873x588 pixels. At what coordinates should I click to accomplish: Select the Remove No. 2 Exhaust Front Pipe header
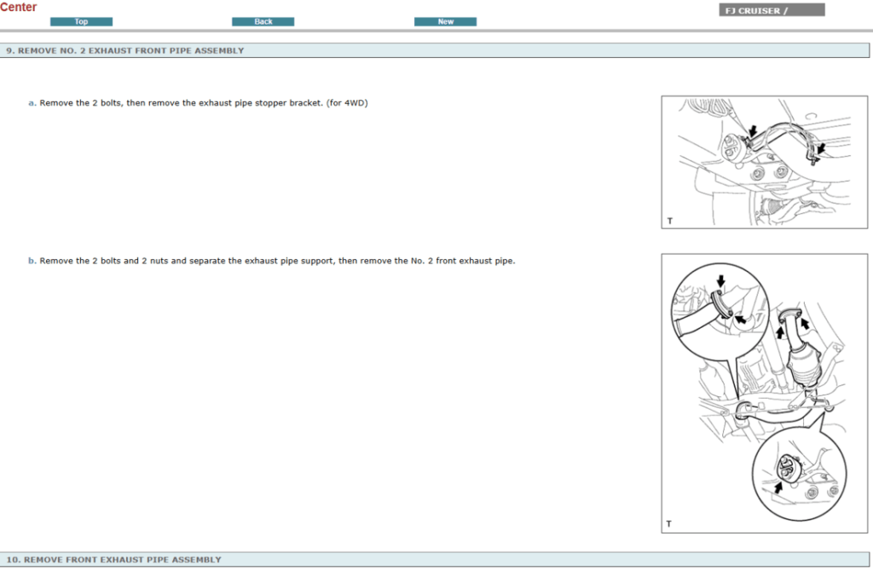coord(125,50)
